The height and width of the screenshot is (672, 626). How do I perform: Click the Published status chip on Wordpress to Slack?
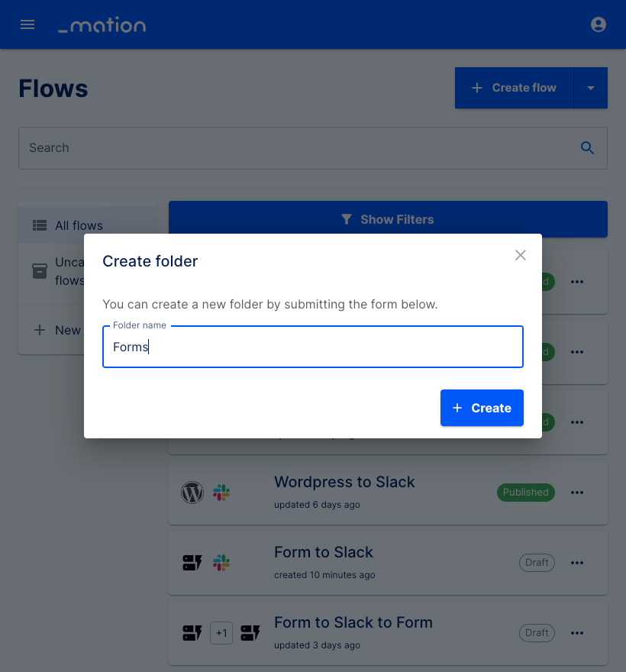pos(525,493)
